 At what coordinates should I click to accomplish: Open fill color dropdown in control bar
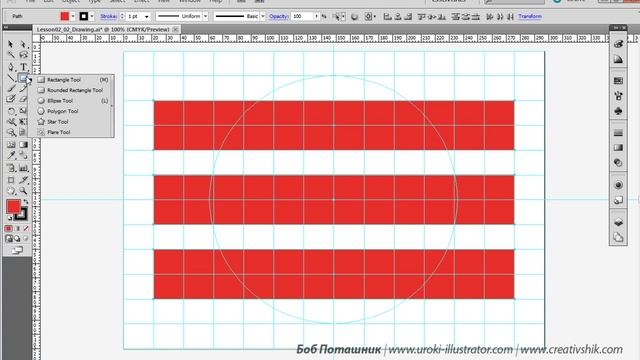coord(73,16)
